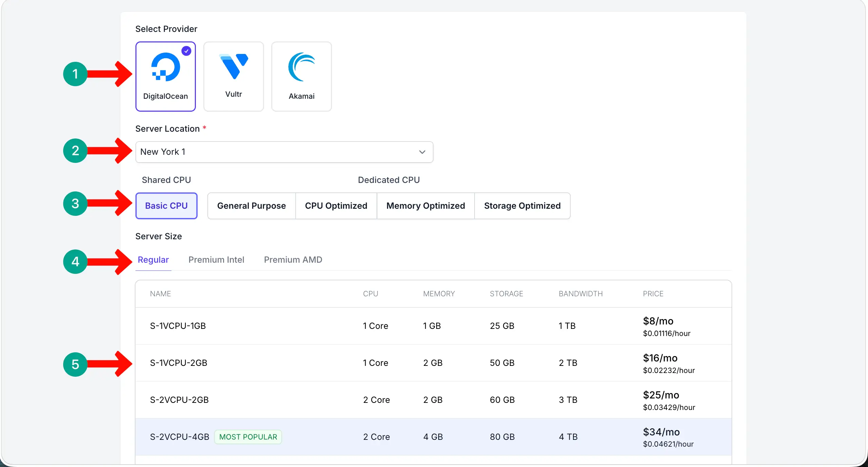Click the $0.01116/hour rate text

point(667,333)
